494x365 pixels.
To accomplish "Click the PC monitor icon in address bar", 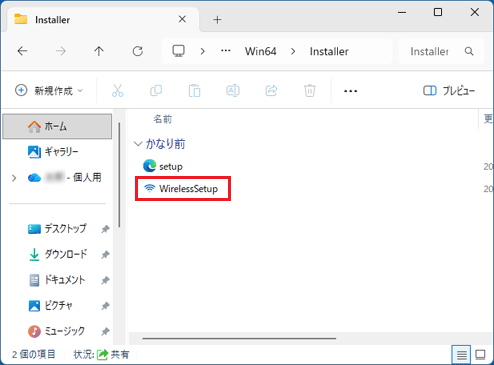I will pos(178,51).
